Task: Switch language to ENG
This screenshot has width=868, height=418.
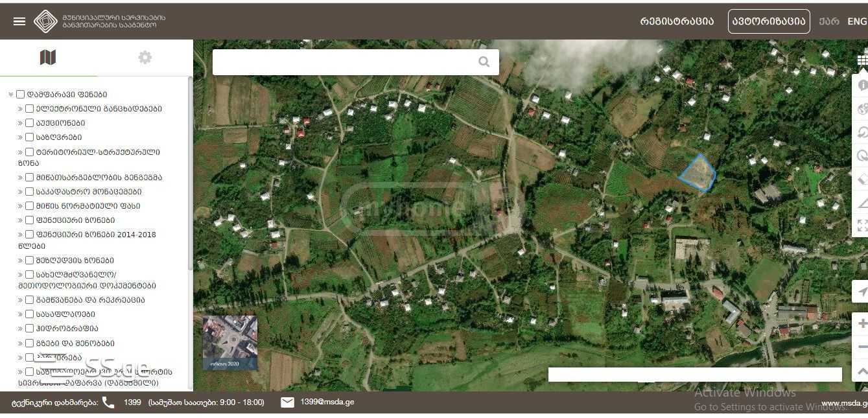Action: click(856, 21)
